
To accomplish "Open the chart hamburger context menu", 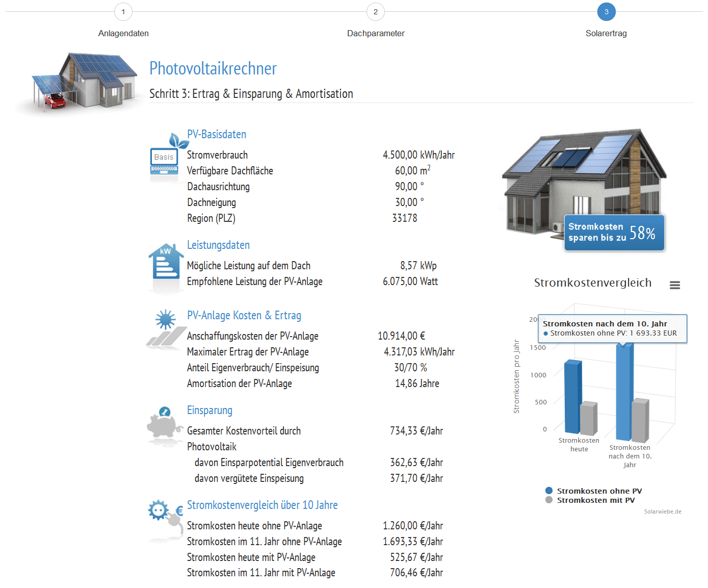I will tap(675, 285).
